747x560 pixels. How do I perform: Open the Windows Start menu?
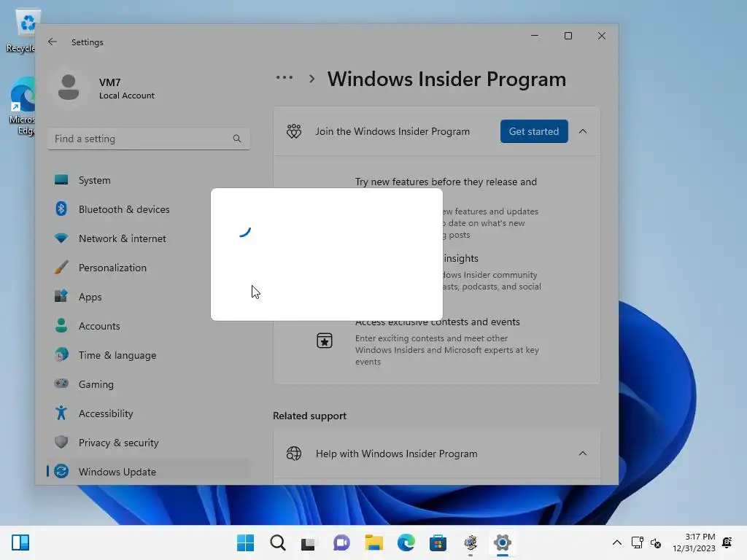(245, 542)
